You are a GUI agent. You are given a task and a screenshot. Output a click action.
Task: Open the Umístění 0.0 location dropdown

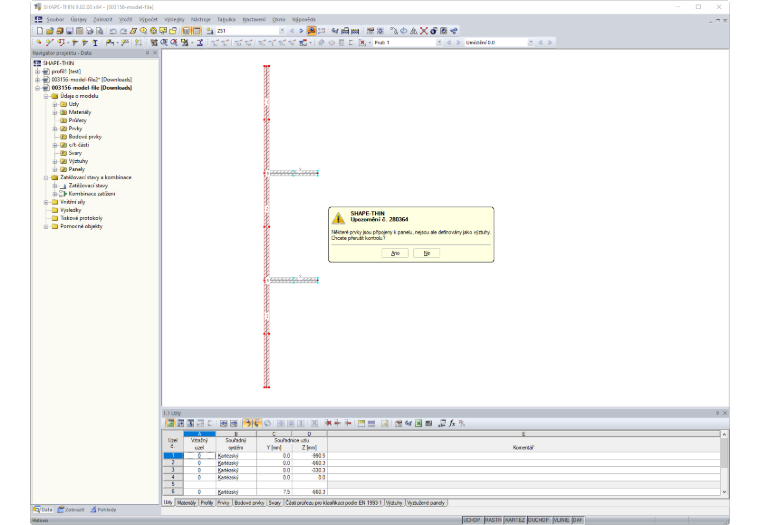(x=531, y=43)
